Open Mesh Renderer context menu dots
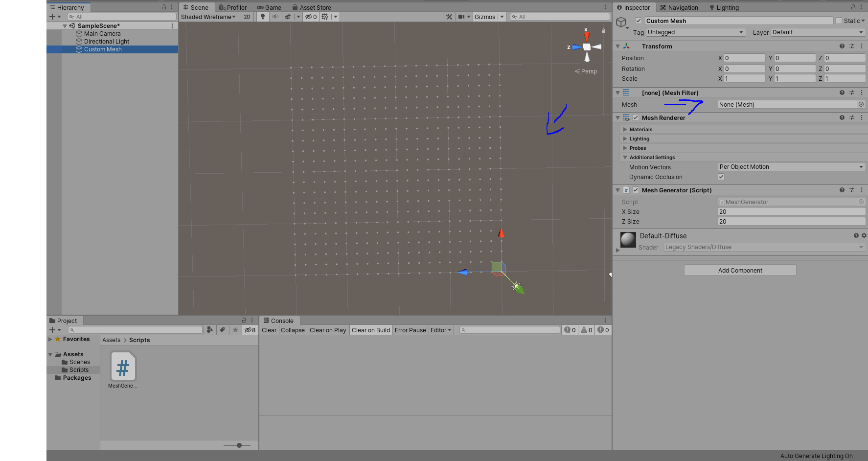Screen dimensions: 868x461 coord(862,117)
